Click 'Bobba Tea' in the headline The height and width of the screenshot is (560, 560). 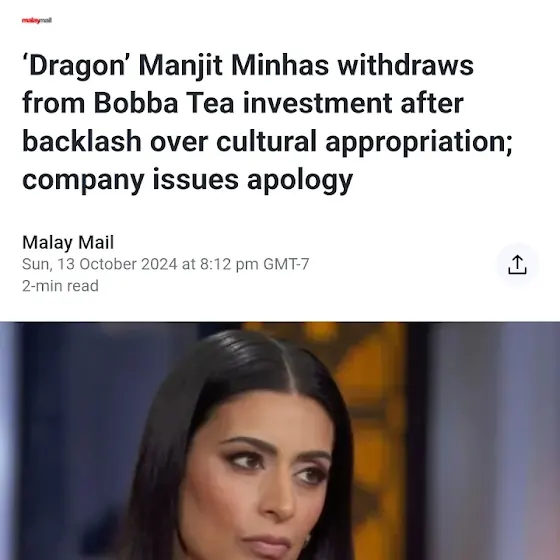[164, 103]
